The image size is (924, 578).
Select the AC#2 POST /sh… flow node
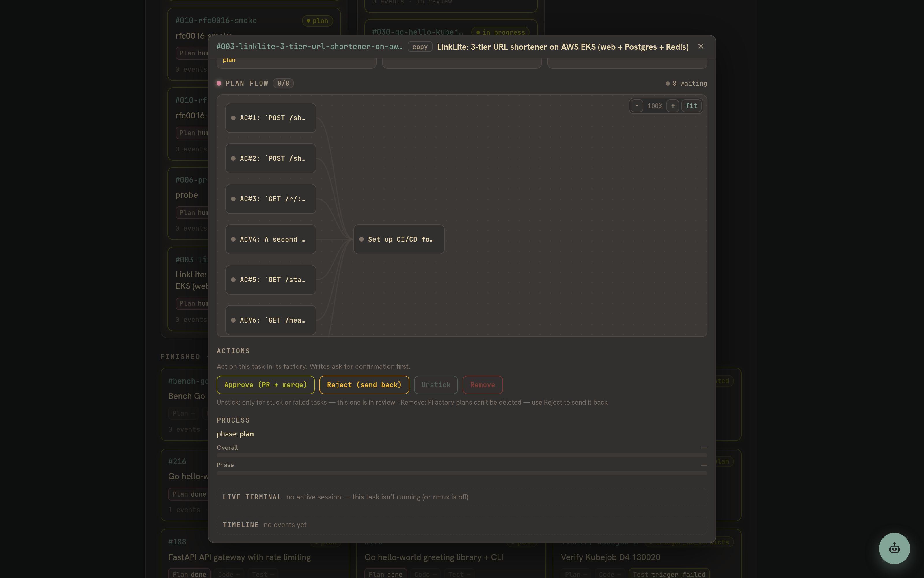[x=271, y=158]
